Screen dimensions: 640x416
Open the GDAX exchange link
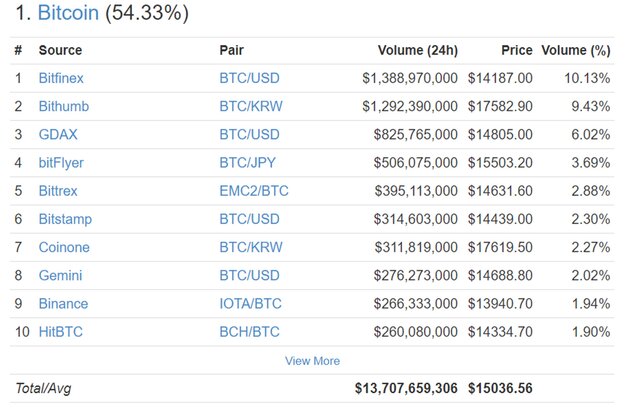click(58, 134)
